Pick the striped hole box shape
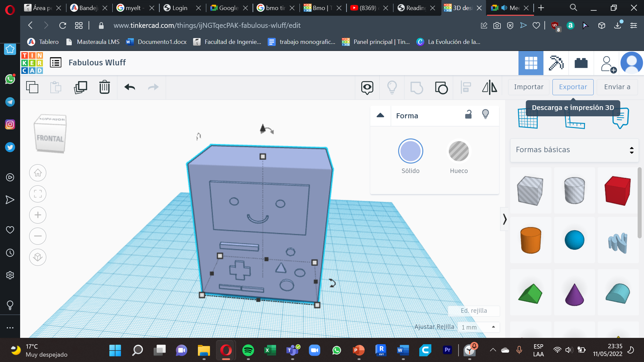This screenshot has height=362, width=644. pyautogui.click(x=530, y=190)
